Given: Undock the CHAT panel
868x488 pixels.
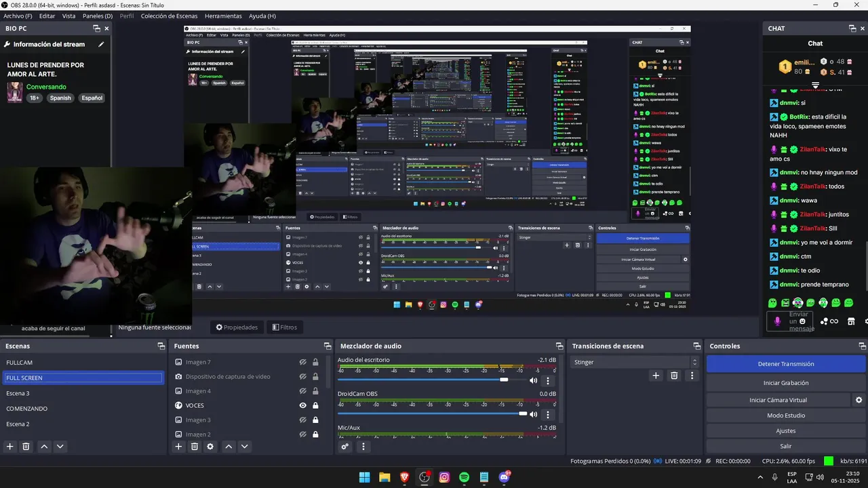Looking at the screenshot, I should tap(852, 28).
